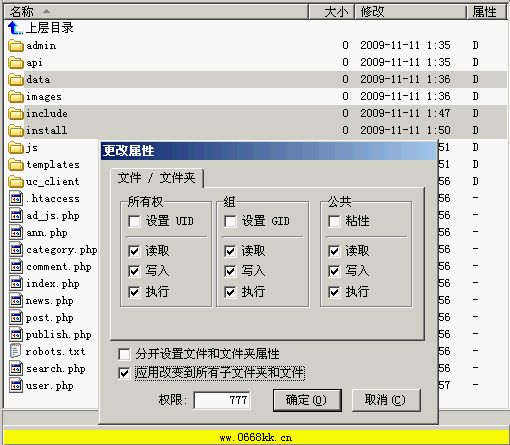Image resolution: width=510 pixels, height=445 pixels.
Task: Uncheck public 执行 permission under 公共
Action: [334, 292]
